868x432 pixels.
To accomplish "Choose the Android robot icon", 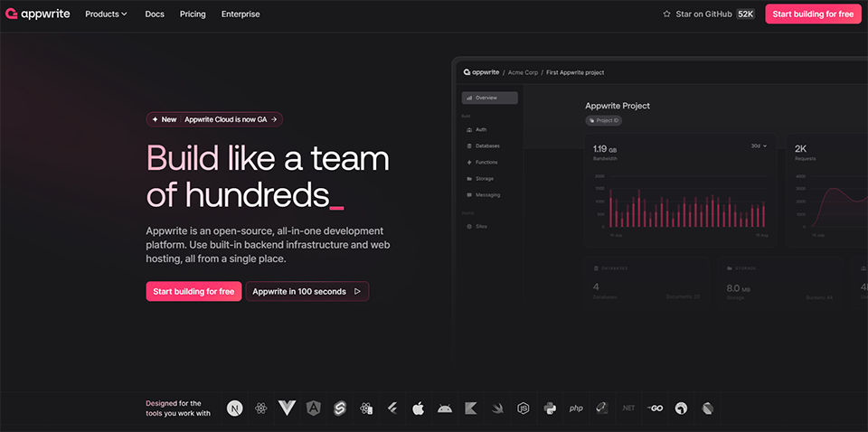I will click(x=445, y=409).
